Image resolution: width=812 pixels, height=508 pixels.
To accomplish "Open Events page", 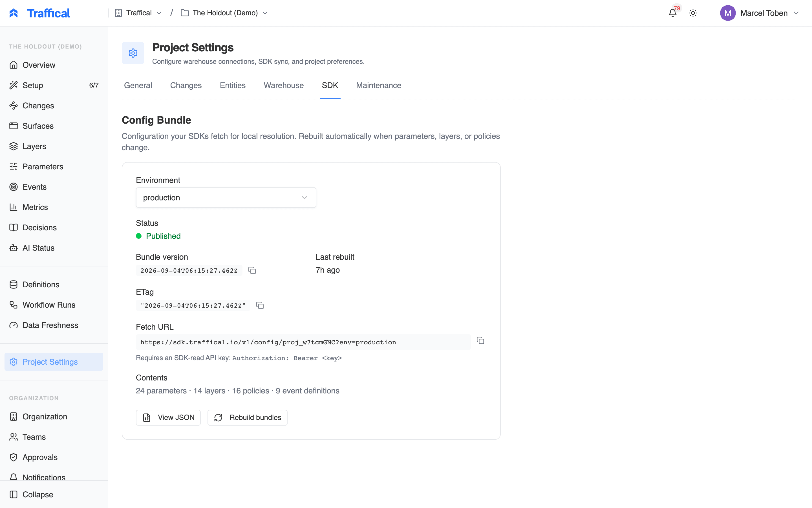I will 54,187.
